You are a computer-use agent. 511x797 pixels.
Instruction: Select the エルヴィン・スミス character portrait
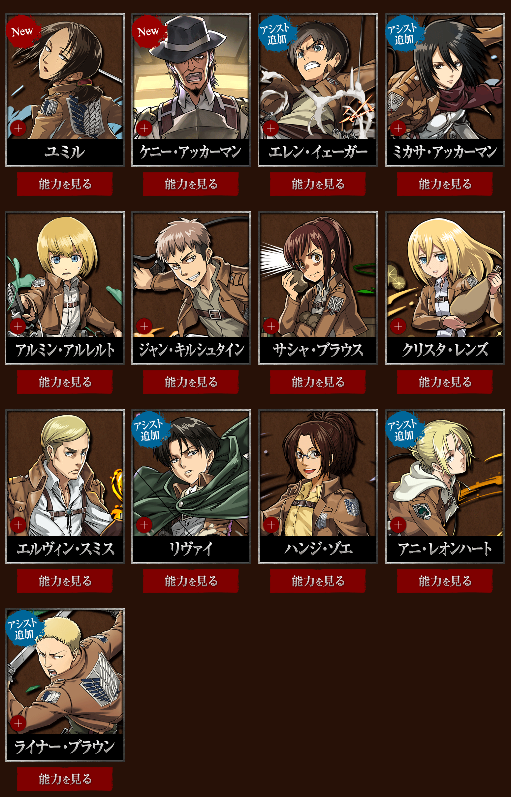tap(65, 474)
